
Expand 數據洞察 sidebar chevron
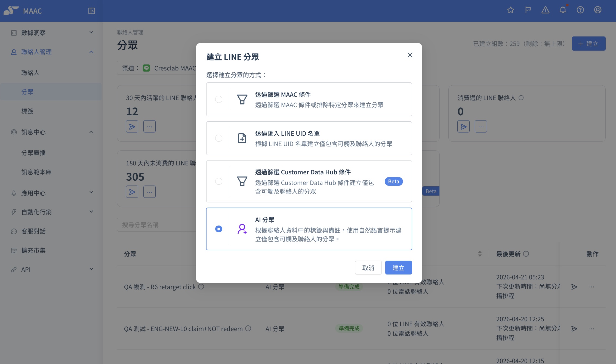coord(91,32)
